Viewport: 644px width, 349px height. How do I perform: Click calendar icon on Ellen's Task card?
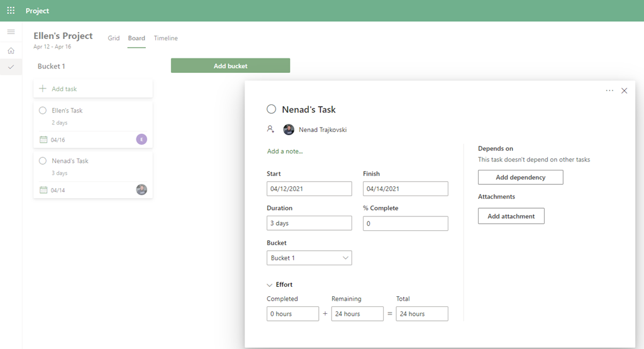tap(43, 140)
